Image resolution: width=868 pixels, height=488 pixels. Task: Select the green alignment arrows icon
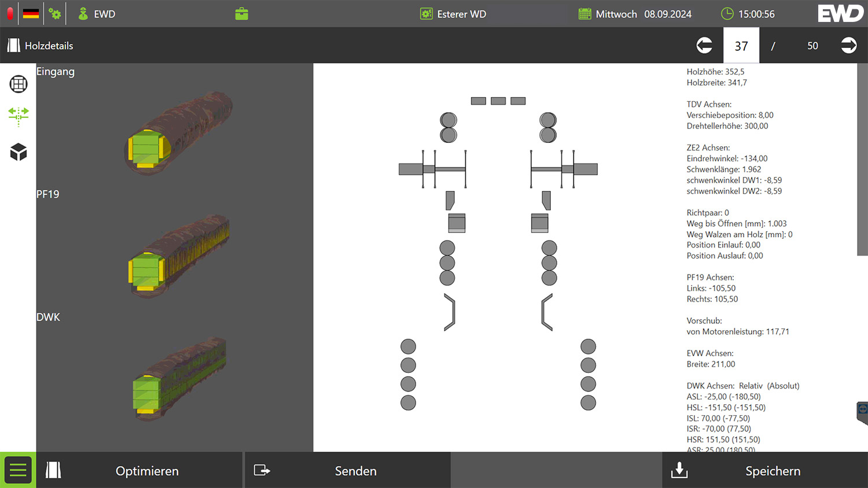point(19,116)
